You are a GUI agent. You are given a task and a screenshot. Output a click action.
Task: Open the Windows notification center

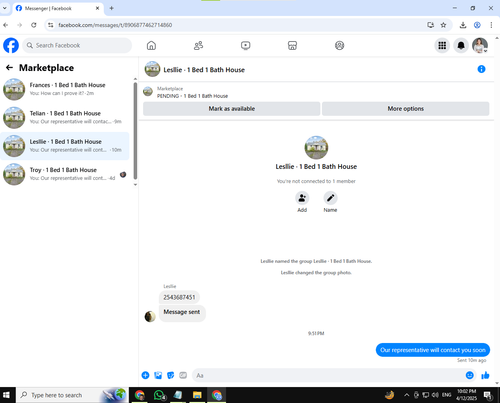(x=488, y=395)
